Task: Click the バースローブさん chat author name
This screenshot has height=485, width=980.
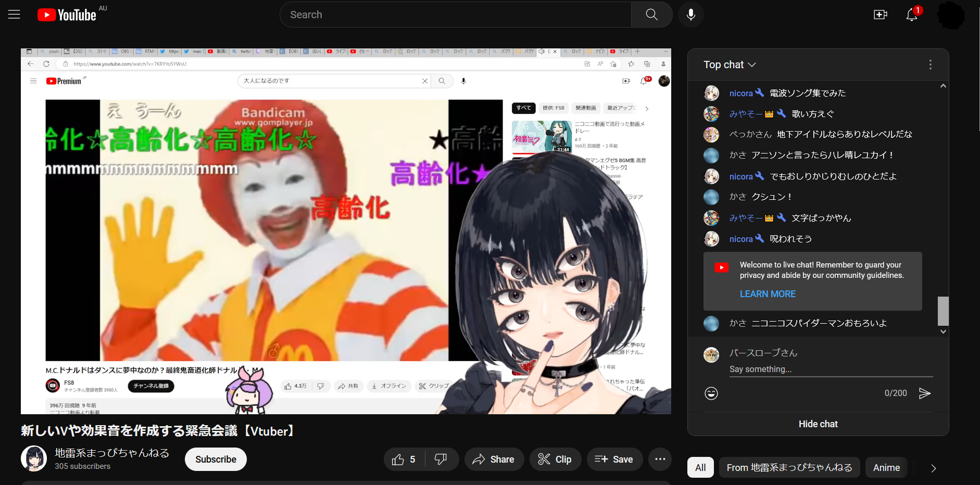Action: (763, 353)
